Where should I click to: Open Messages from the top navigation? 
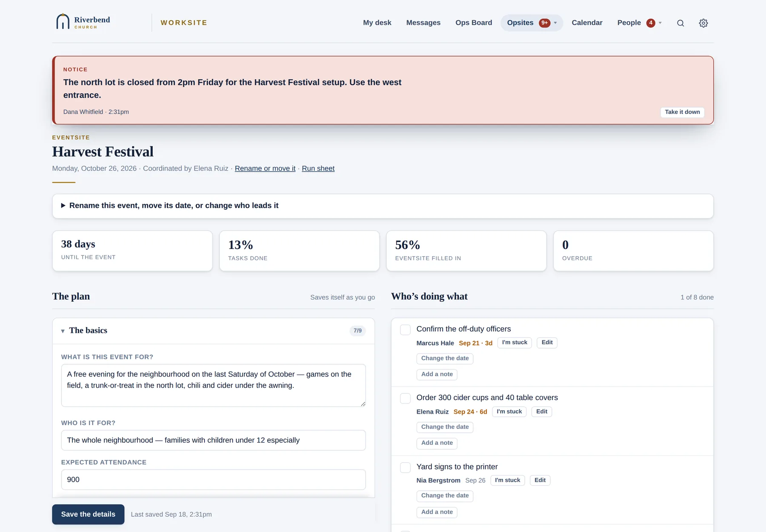[423, 23]
